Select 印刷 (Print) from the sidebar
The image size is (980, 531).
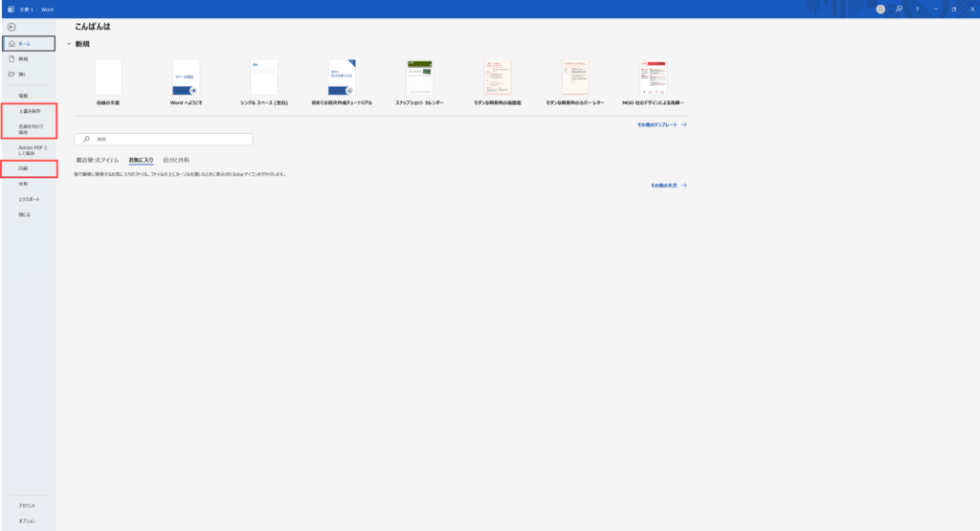point(24,168)
